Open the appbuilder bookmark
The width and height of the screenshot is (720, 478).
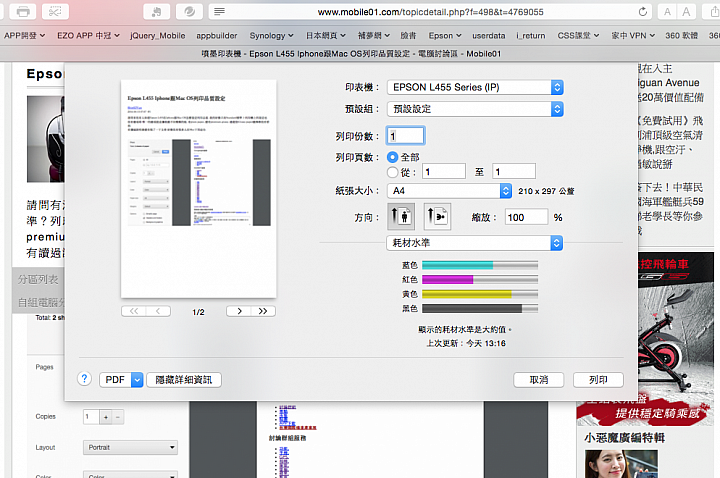[217, 35]
